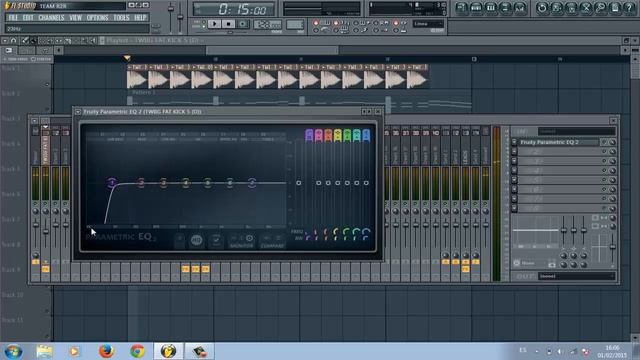Image resolution: width=640 pixels, height=360 pixels.
Task: Click the blue band frequency knob in the EQ
Action: 366,232
